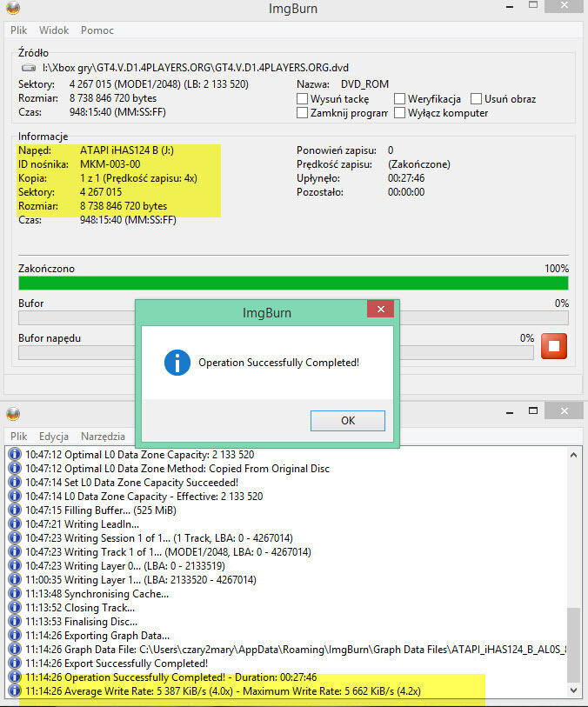Click log scrollbar up arrow
The width and height of the screenshot is (588, 707).
pos(573,455)
